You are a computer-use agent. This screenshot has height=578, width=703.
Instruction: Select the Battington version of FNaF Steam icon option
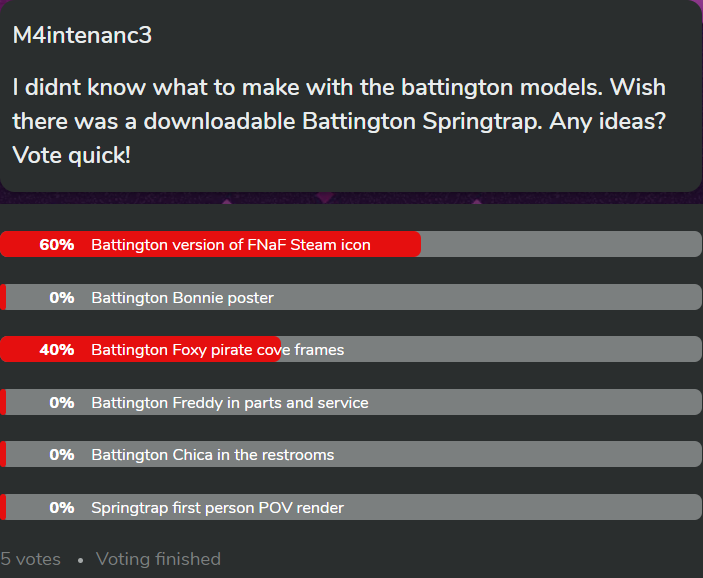pyautogui.click(x=230, y=245)
